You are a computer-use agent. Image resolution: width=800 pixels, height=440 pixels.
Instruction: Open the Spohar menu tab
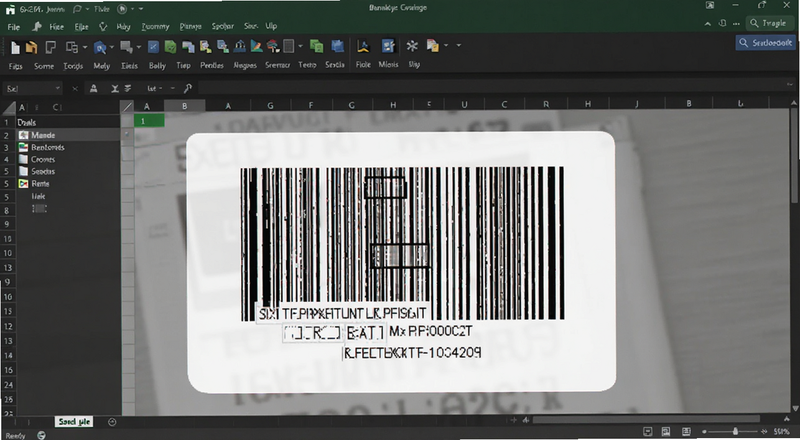click(222, 27)
